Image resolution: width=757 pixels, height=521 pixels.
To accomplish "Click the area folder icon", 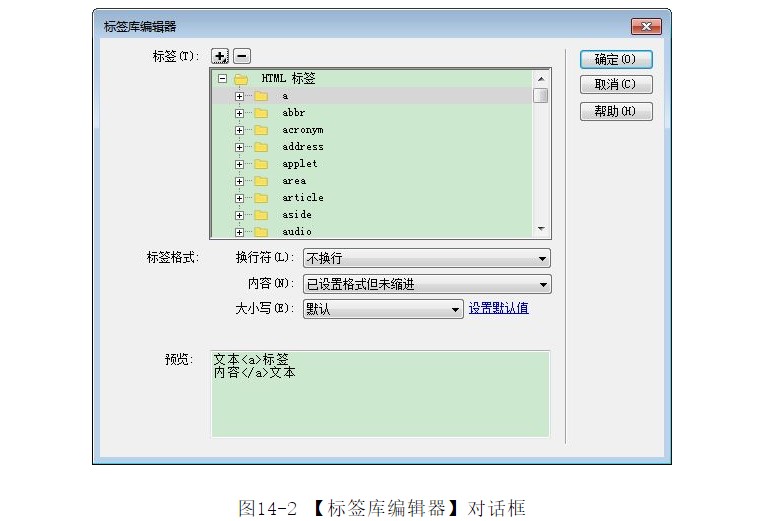I will point(261,181).
